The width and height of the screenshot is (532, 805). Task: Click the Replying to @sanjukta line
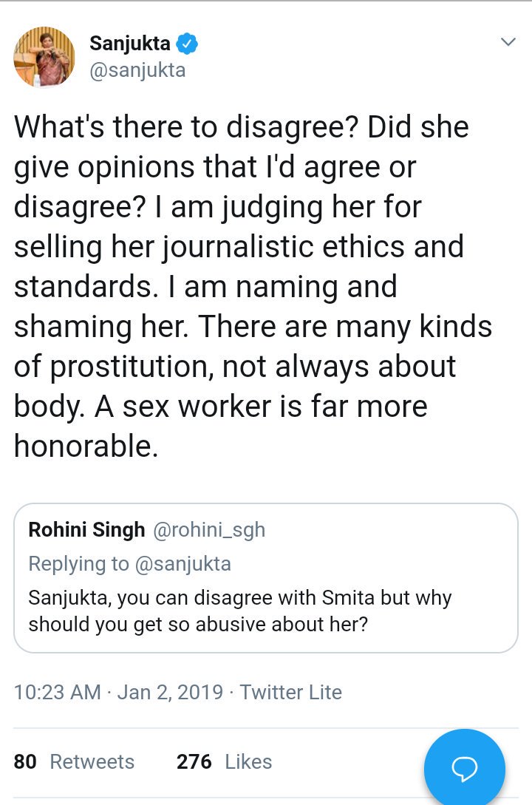click(x=129, y=563)
